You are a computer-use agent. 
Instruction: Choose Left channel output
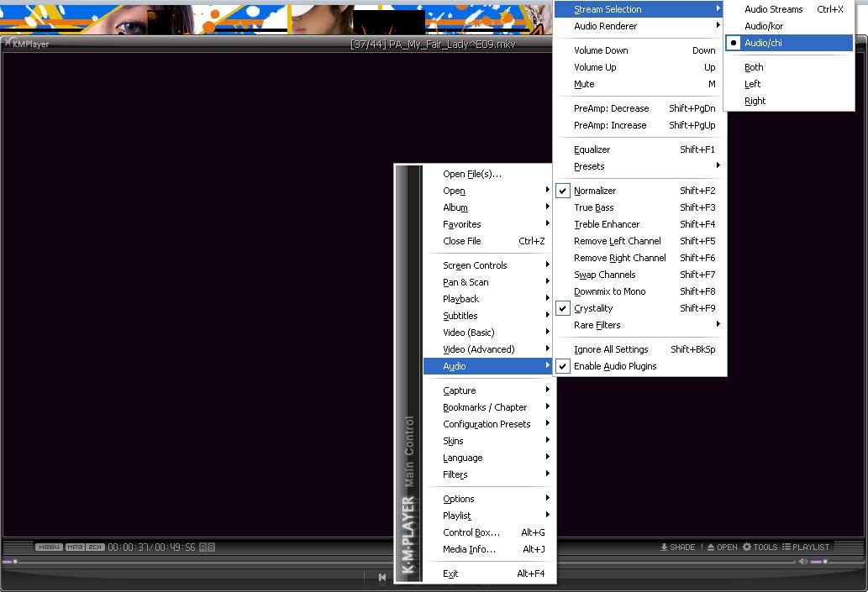789,84
